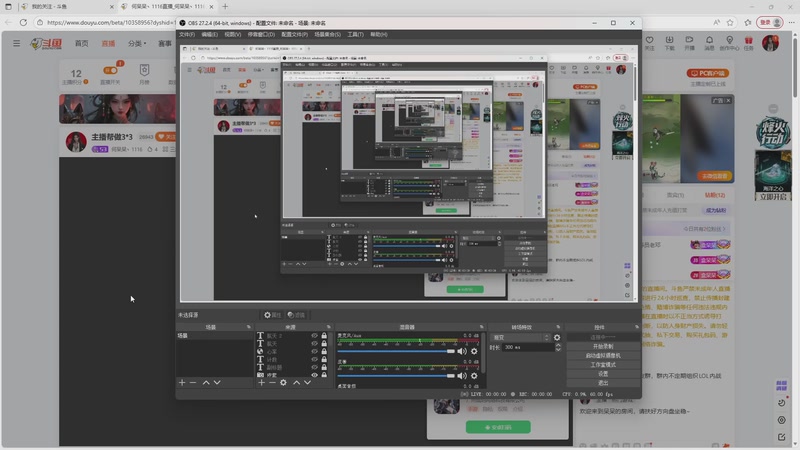Move source down in Sources panel
Viewport: 800px width, 450px height.
coord(307,382)
